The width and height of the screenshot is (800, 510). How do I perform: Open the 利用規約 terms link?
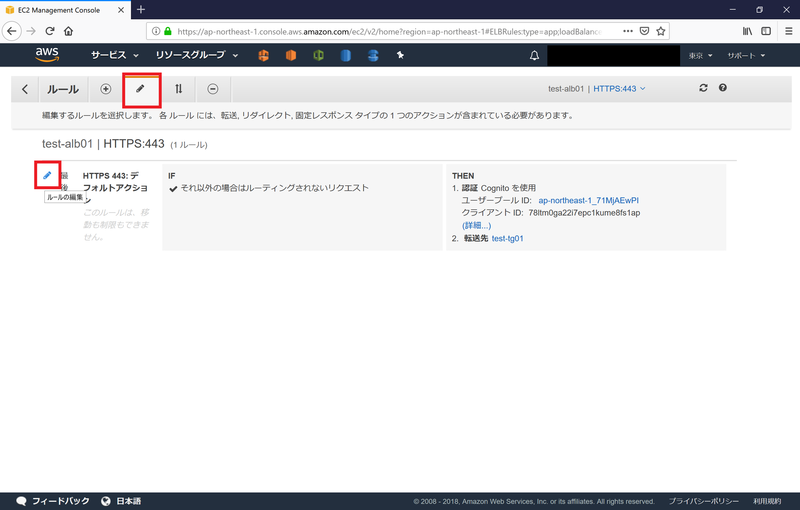tap(767, 501)
